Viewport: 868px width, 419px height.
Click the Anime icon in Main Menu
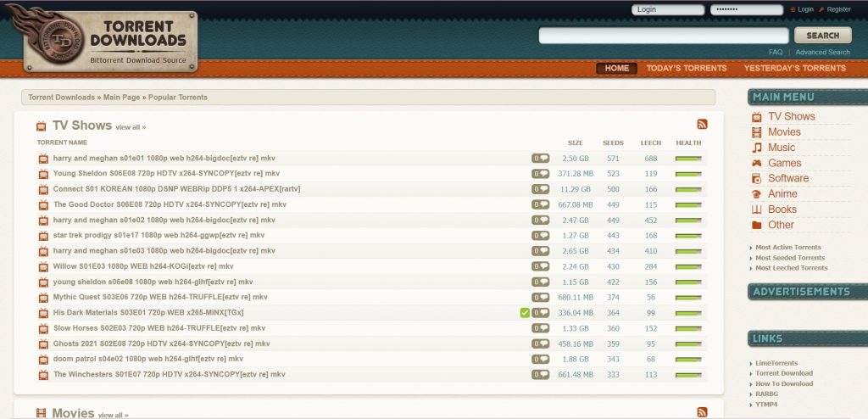[756, 194]
